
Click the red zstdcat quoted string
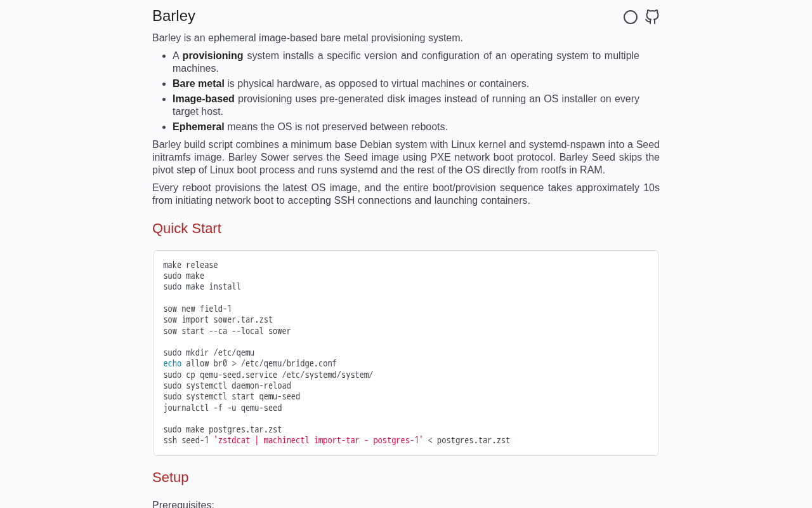coord(318,441)
